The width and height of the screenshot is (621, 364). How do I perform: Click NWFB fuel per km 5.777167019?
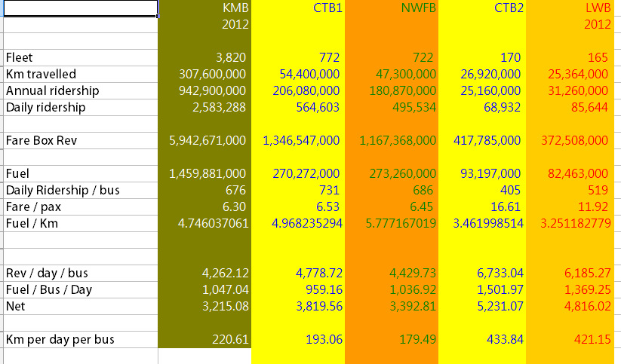tap(401, 224)
